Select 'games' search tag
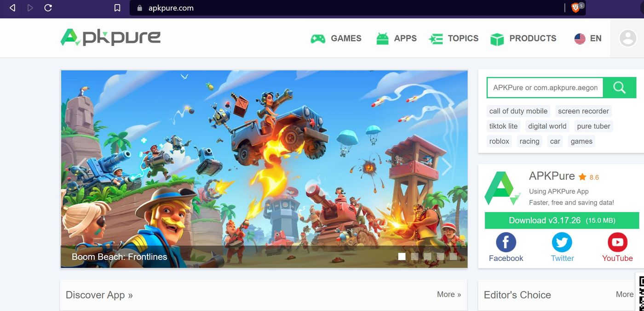Image resolution: width=644 pixels, height=311 pixels. 581,141
